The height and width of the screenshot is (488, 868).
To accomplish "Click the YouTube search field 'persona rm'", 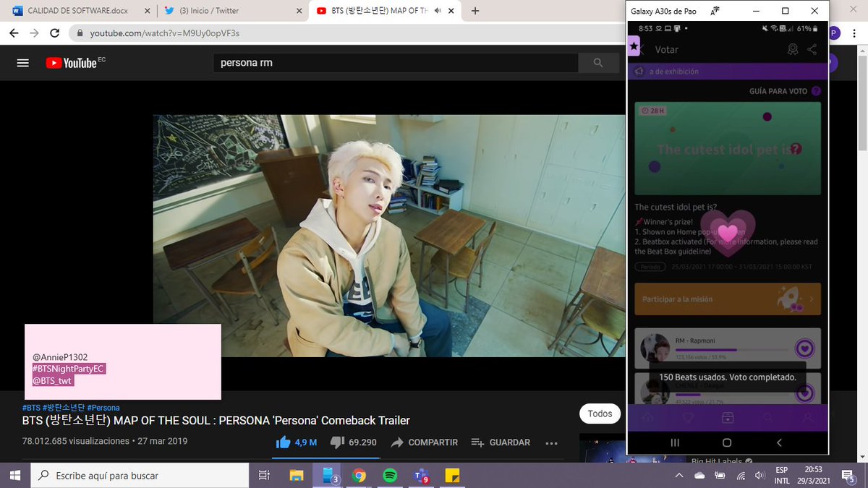I will 395,63.
